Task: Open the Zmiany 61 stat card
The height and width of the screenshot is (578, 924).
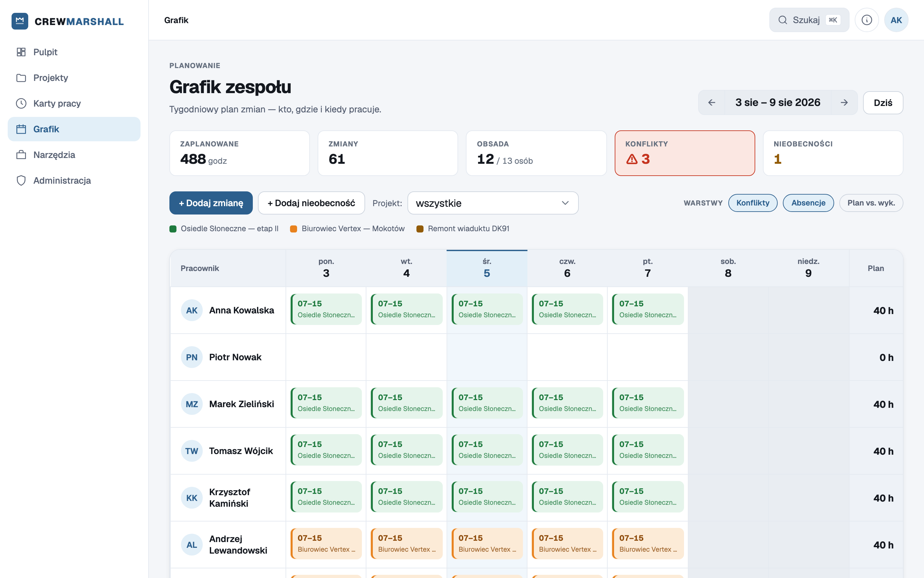Action: [x=388, y=153]
